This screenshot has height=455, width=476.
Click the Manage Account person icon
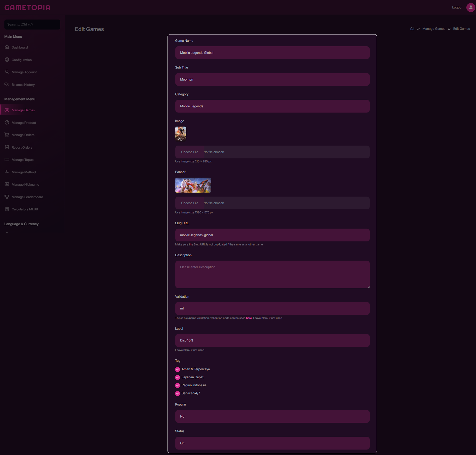point(7,72)
